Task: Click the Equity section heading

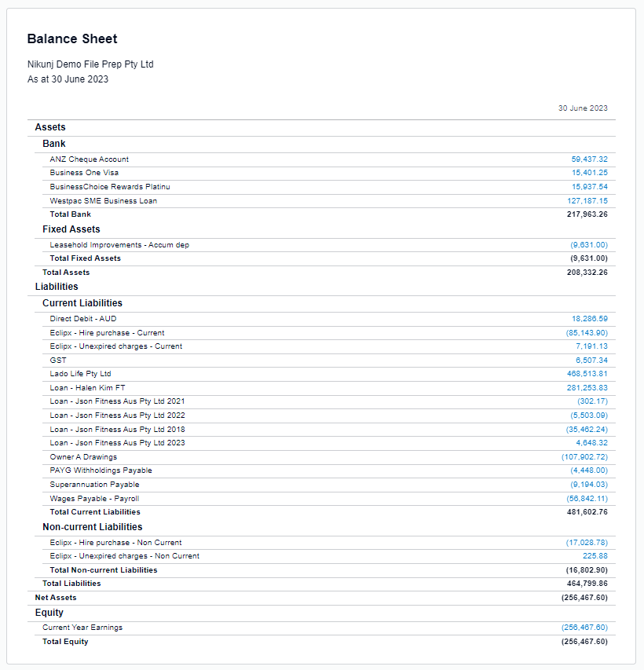Action: 49,613
